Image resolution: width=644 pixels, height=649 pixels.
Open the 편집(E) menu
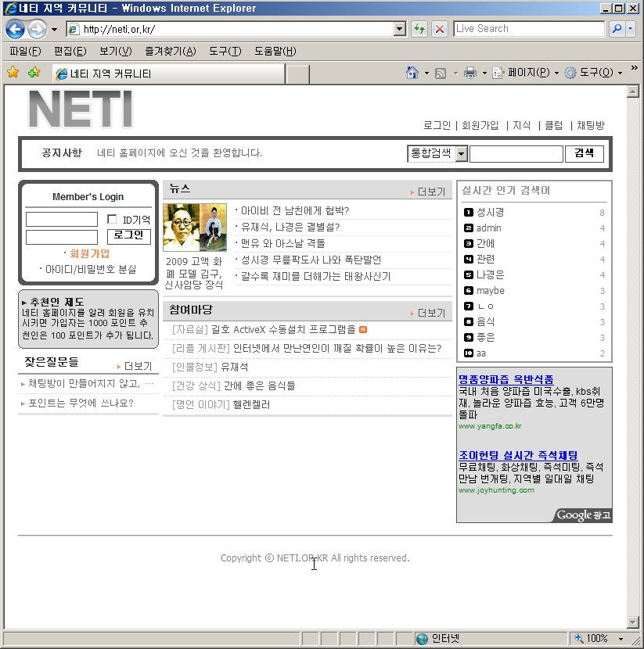70,52
